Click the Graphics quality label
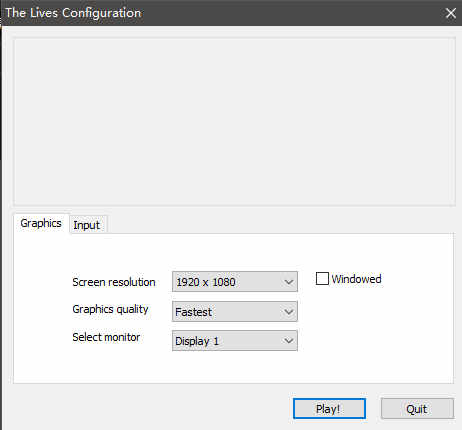The width and height of the screenshot is (462, 430). [x=110, y=309]
